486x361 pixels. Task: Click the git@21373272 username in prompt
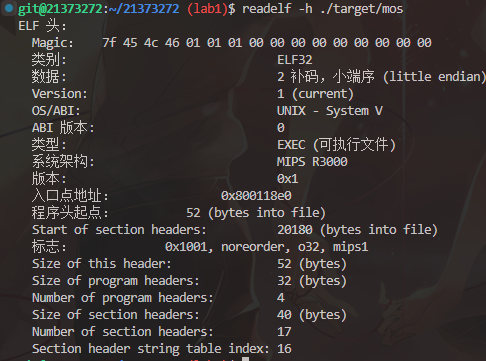pos(60,9)
